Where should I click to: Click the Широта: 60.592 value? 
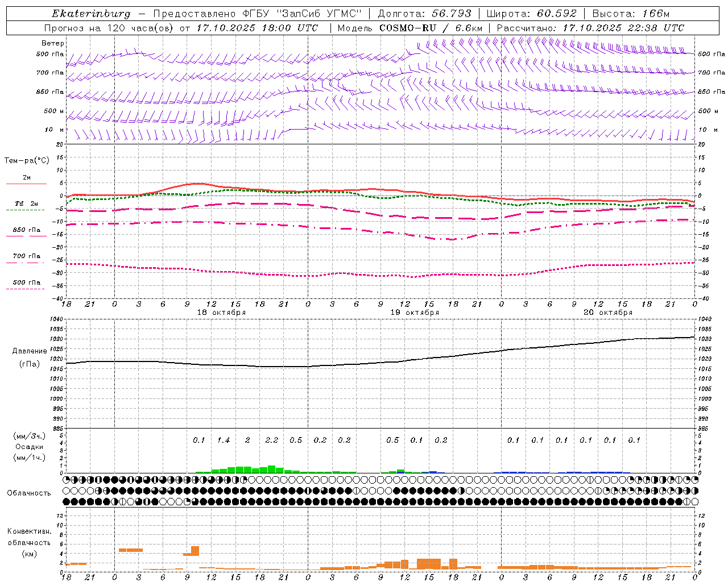coord(531,14)
